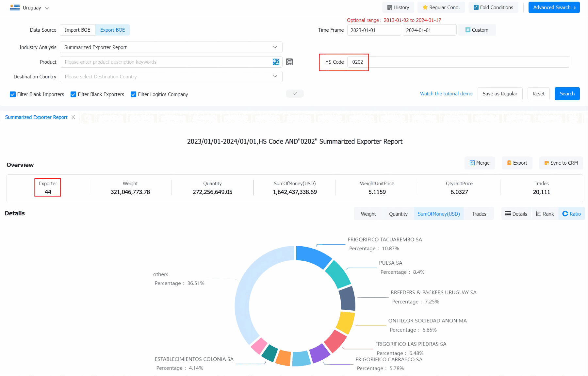The height and width of the screenshot is (376, 588).
Task: Toggle Filter Logitics Company checkbox
Action: [x=133, y=94]
